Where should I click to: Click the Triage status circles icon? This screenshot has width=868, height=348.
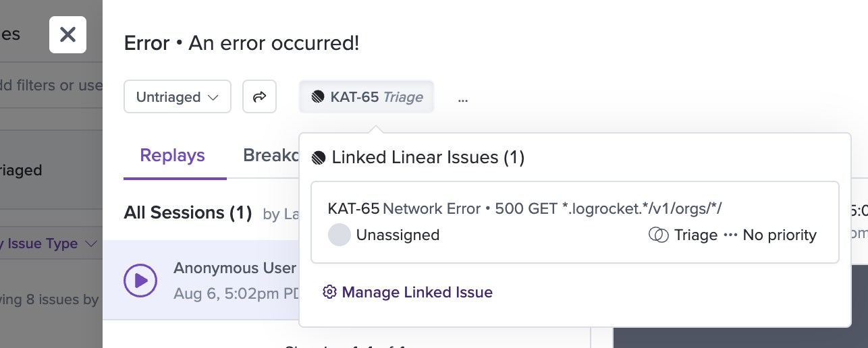click(659, 235)
